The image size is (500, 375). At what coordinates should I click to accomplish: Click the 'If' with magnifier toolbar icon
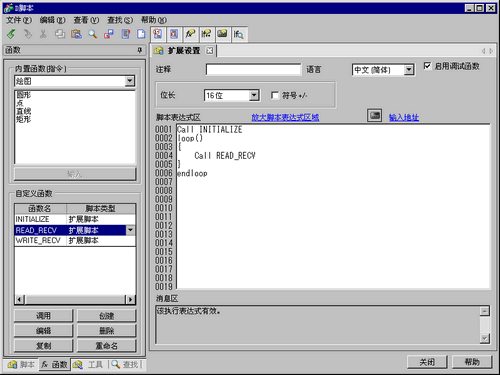tap(239, 34)
